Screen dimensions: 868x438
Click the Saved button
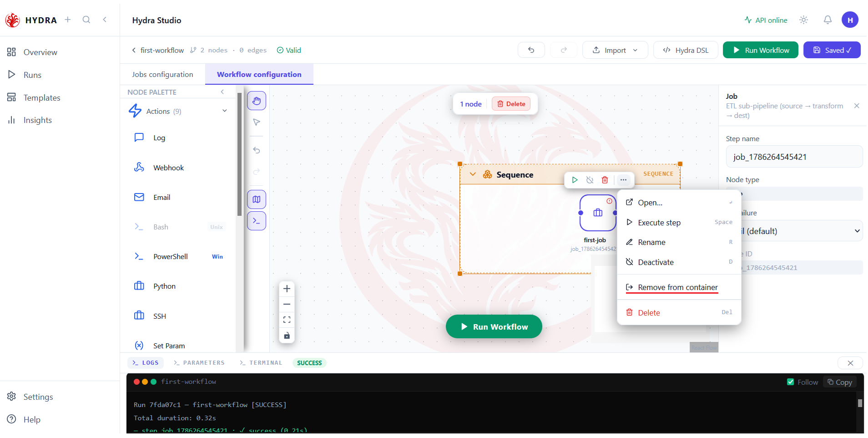click(x=832, y=50)
